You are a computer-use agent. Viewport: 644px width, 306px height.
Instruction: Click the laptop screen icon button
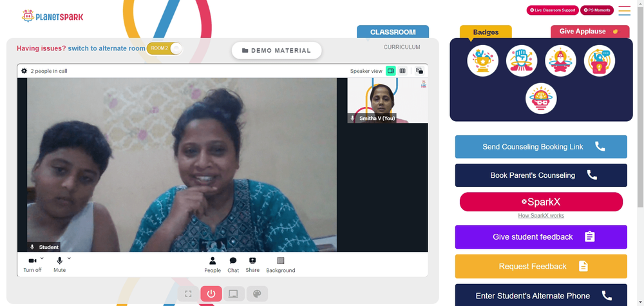[x=234, y=294]
